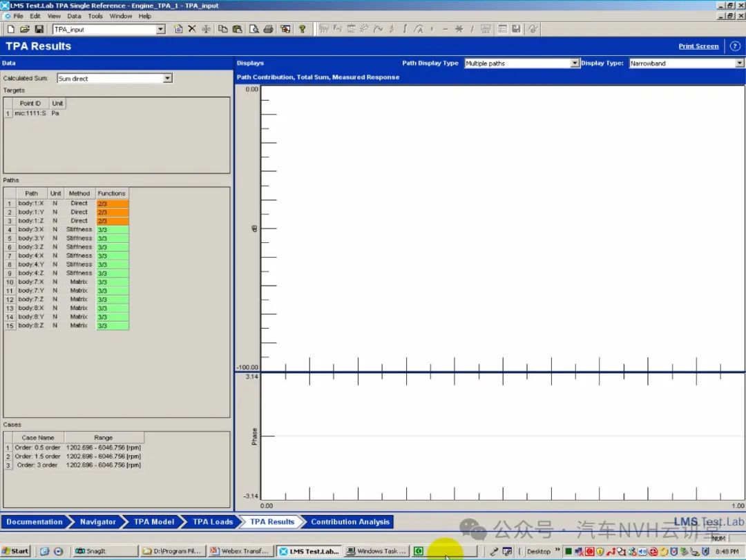Click the Print Preview toolbar icon
This screenshot has width=746, height=560.
[x=254, y=29]
